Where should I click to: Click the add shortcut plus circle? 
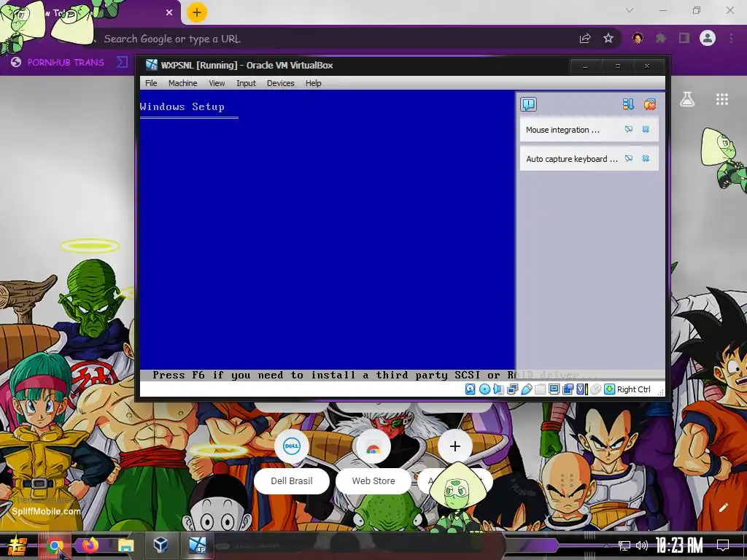pyautogui.click(x=455, y=446)
